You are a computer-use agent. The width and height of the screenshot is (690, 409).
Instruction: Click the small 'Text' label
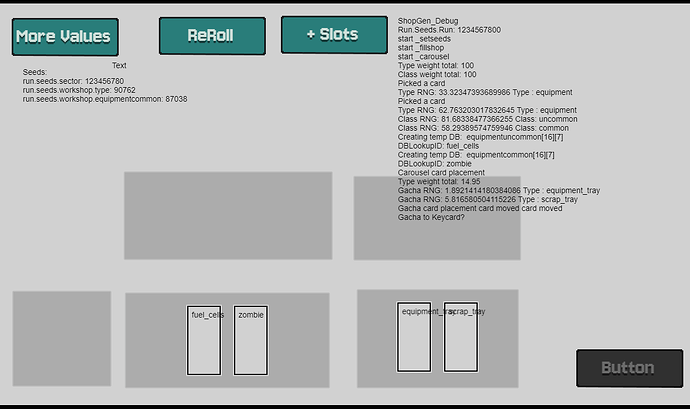click(x=119, y=65)
